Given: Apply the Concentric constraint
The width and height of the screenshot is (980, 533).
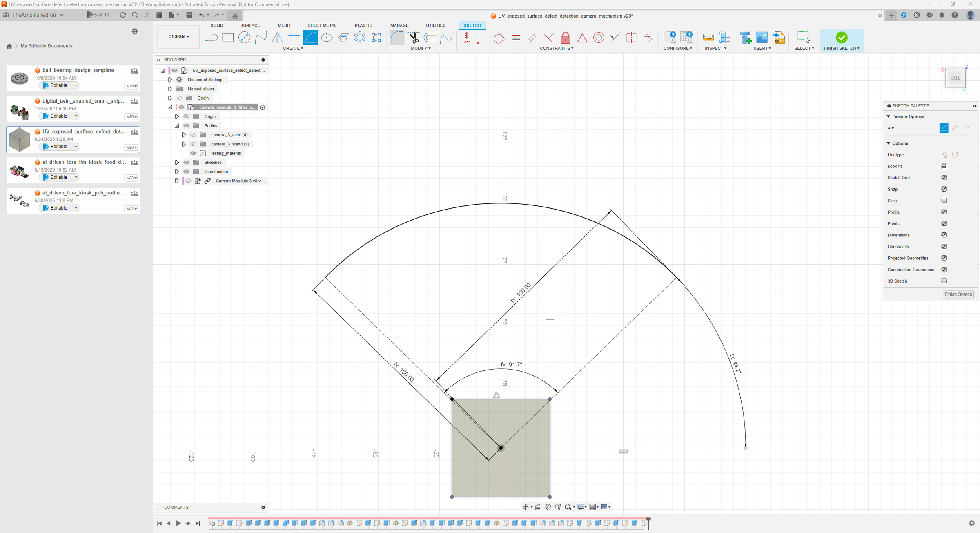Looking at the screenshot, I should 599,38.
